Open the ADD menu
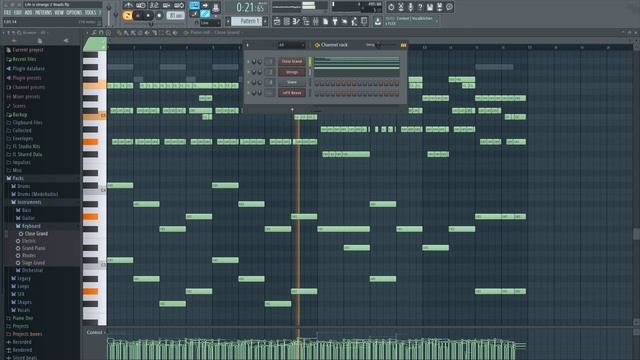 28,13
